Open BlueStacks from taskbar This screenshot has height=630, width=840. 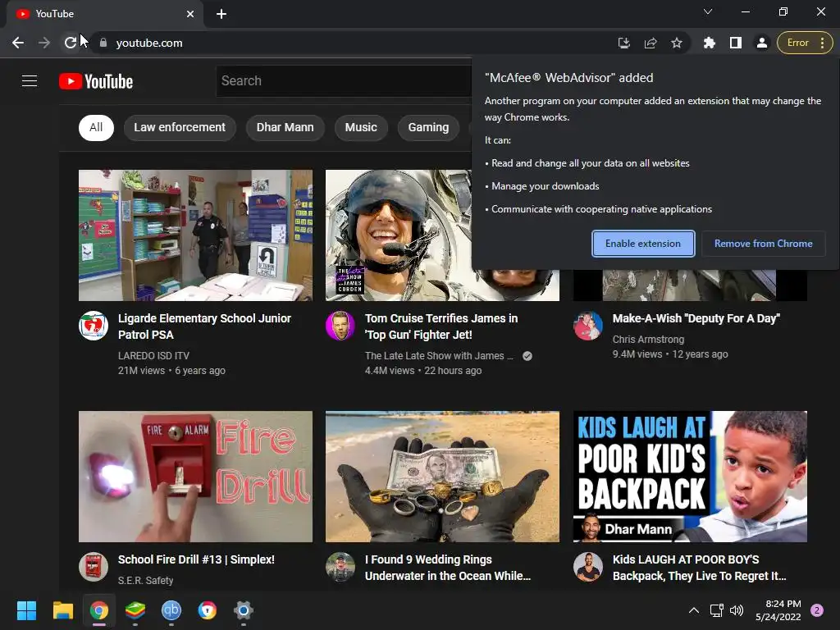[x=135, y=610]
